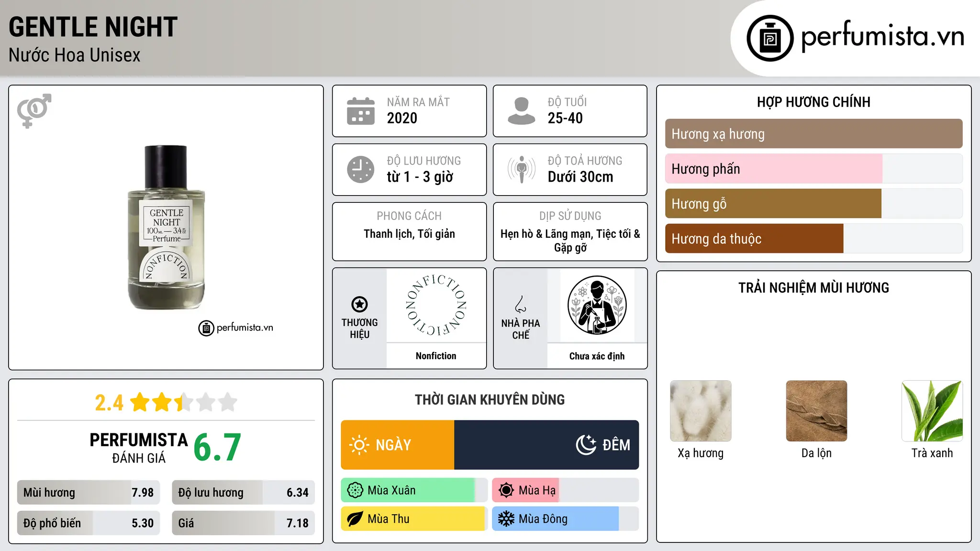Screen dimensions: 980x551
Task: Click the Trà xanh note caption
Action: (x=932, y=453)
